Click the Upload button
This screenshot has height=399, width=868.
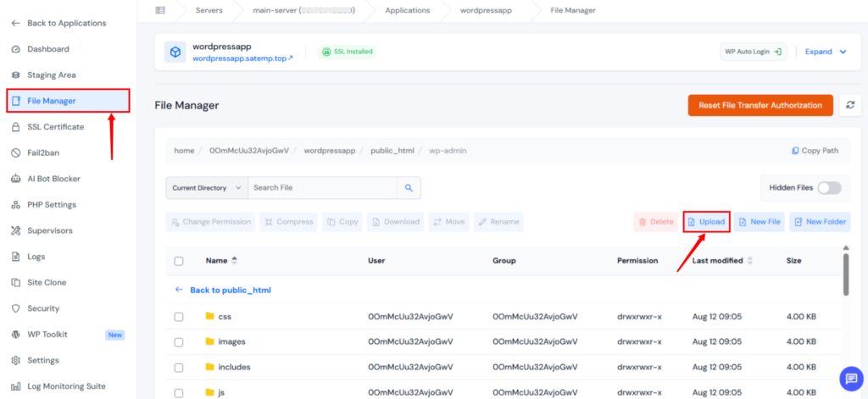click(x=706, y=222)
